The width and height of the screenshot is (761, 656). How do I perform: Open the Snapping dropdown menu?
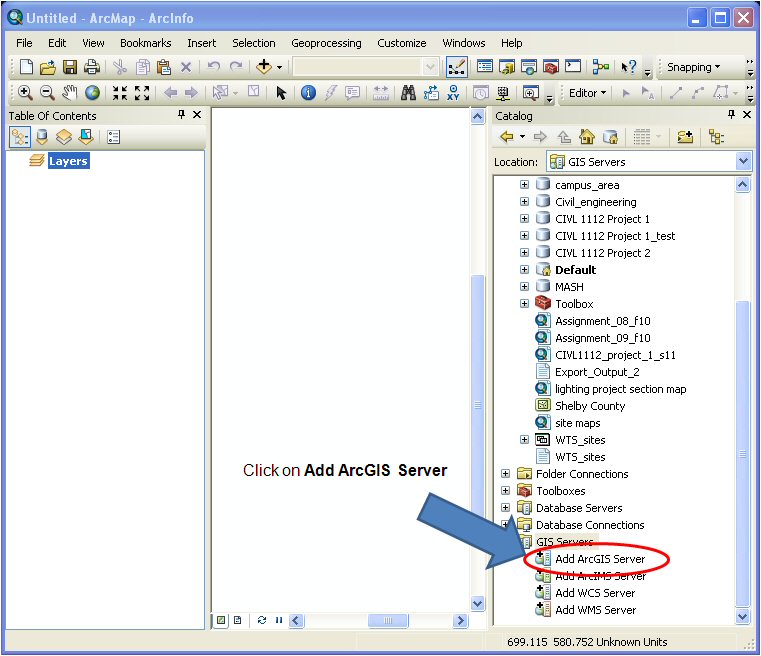tap(694, 67)
